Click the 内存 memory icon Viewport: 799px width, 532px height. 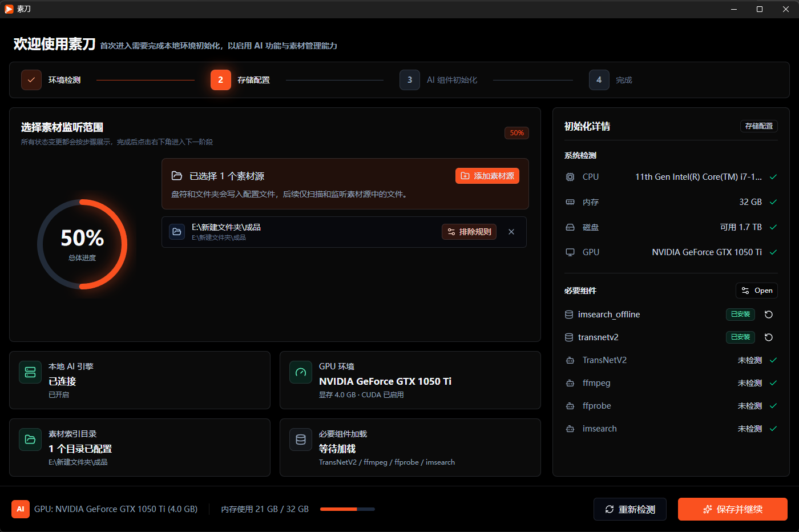coord(570,202)
